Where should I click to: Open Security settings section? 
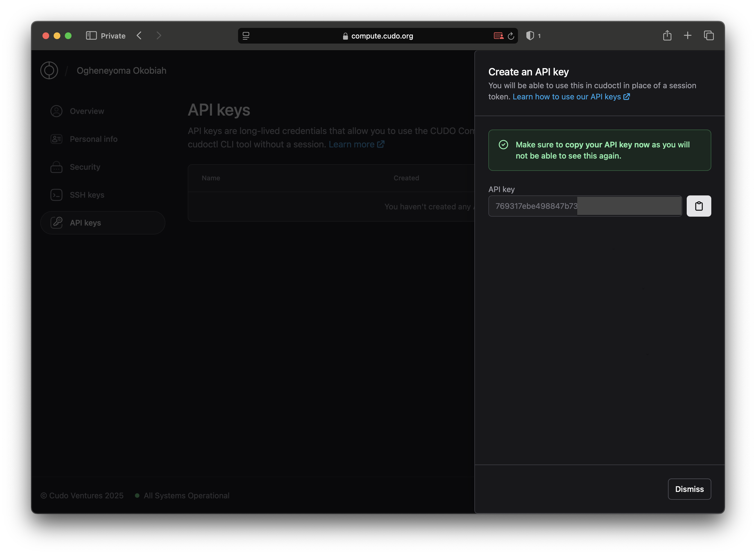click(x=103, y=167)
